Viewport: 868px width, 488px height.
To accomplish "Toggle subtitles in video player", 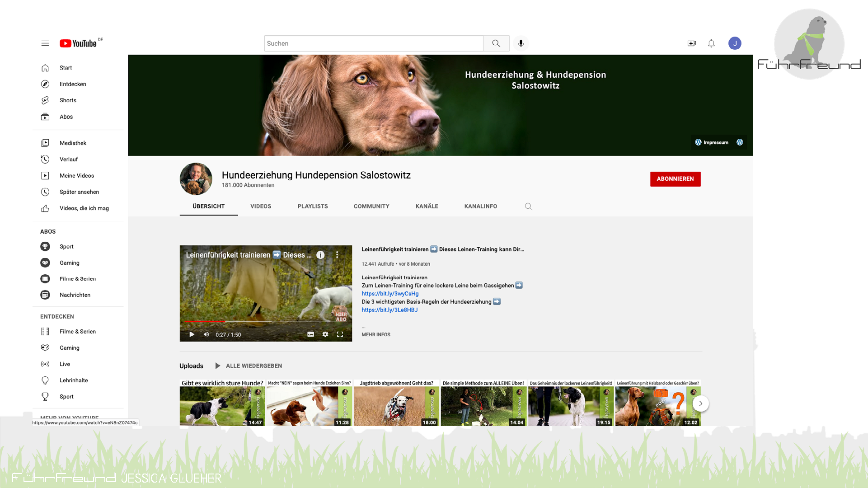I will click(x=310, y=334).
